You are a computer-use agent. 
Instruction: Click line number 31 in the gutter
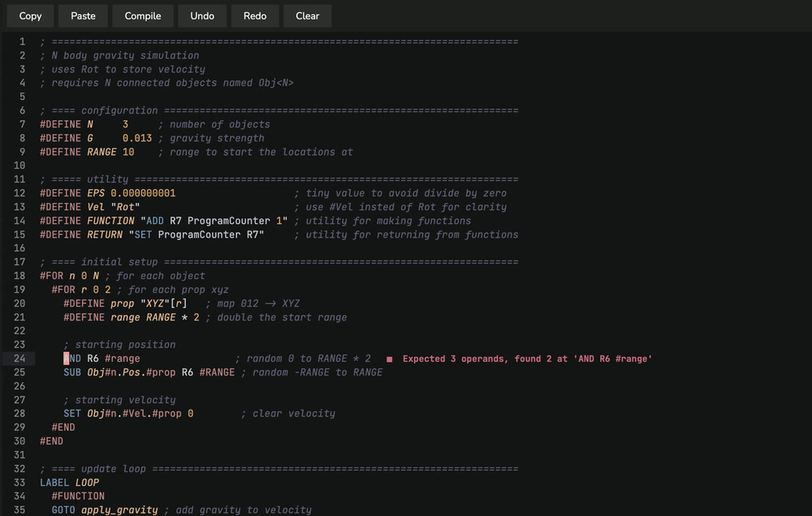[19, 454]
